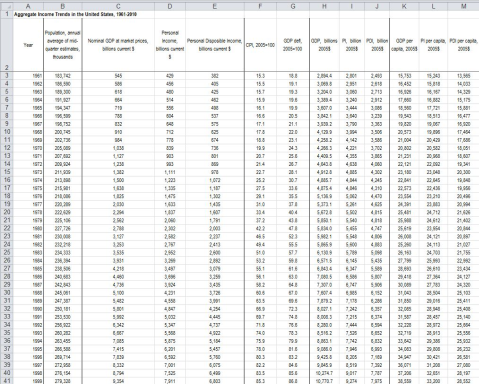Select column M header
Image resolution: width=479 pixels, height=384 pixels.
pos(463,7)
